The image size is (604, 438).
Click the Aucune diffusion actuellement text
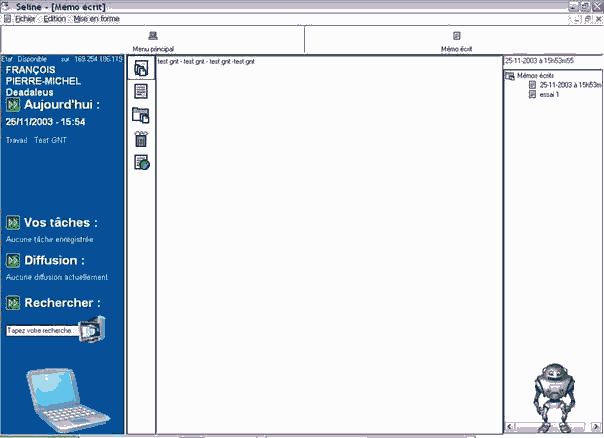(x=57, y=277)
